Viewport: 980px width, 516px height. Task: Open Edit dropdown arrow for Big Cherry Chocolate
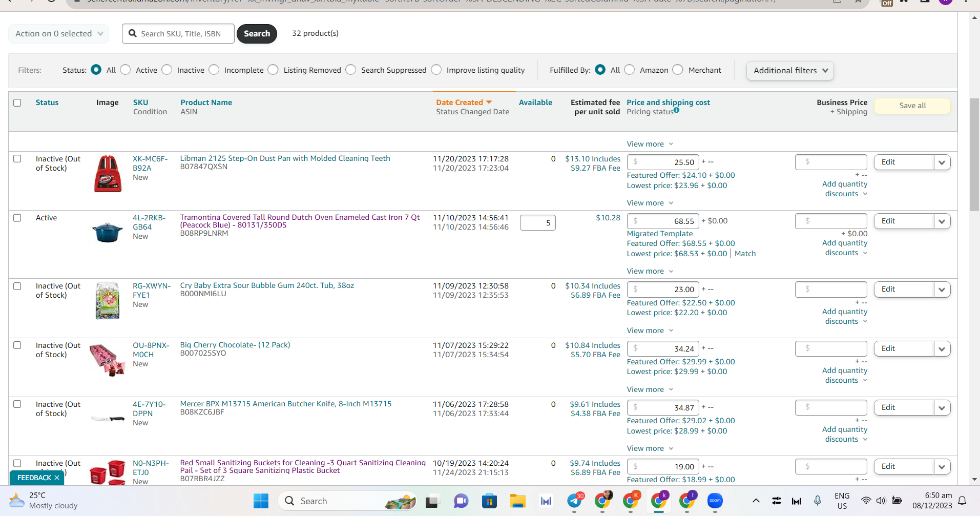pos(942,349)
